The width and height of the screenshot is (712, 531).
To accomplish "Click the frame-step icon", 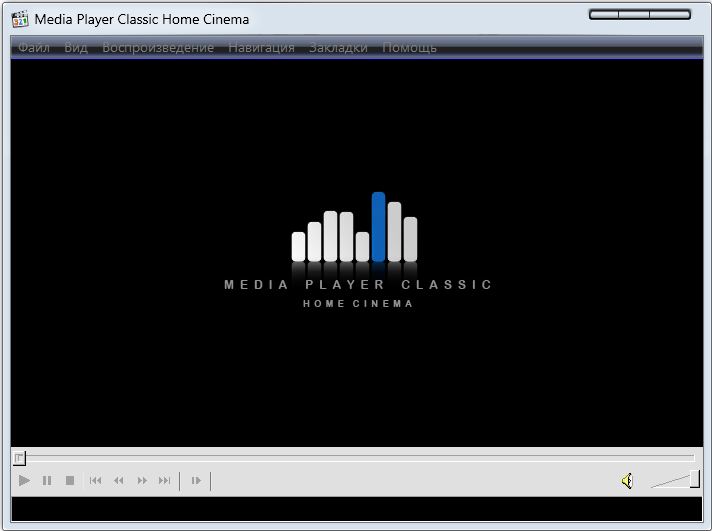I will [196, 480].
